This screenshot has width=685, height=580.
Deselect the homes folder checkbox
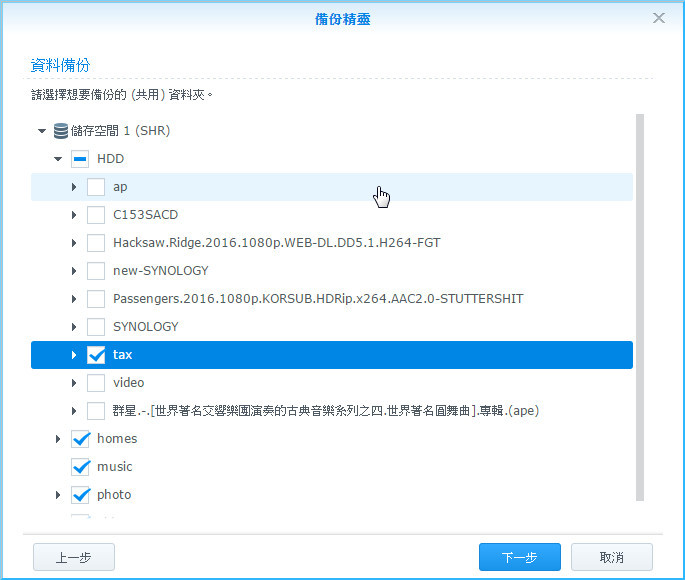(80, 439)
